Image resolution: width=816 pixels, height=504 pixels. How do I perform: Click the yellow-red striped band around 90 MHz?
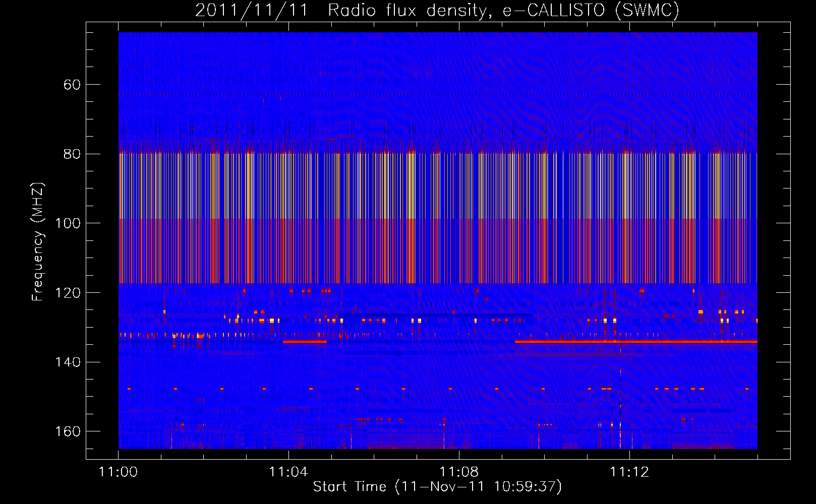tap(438, 185)
